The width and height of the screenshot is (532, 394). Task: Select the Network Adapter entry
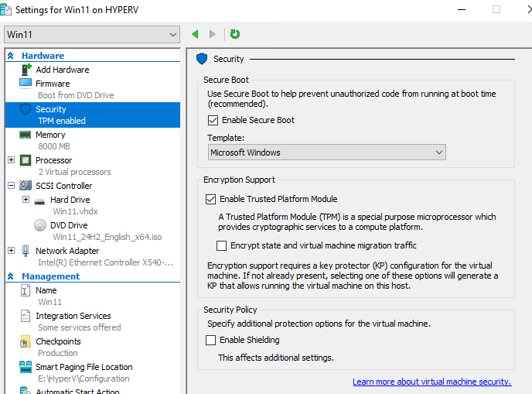(x=67, y=251)
